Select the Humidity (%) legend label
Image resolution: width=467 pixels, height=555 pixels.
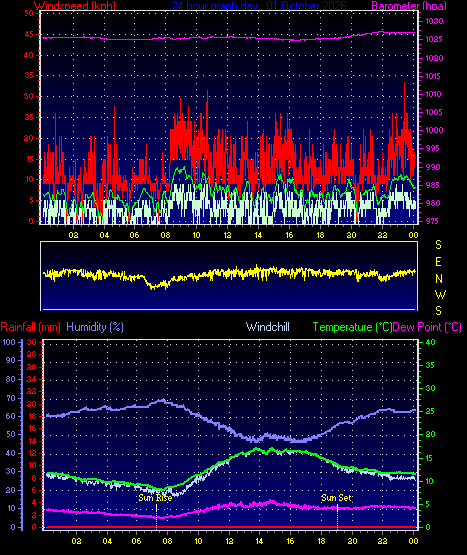click(95, 327)
